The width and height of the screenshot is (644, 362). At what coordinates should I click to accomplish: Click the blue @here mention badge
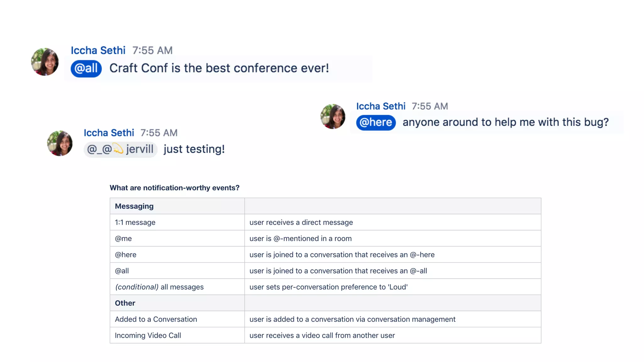[x=376, y=122]
